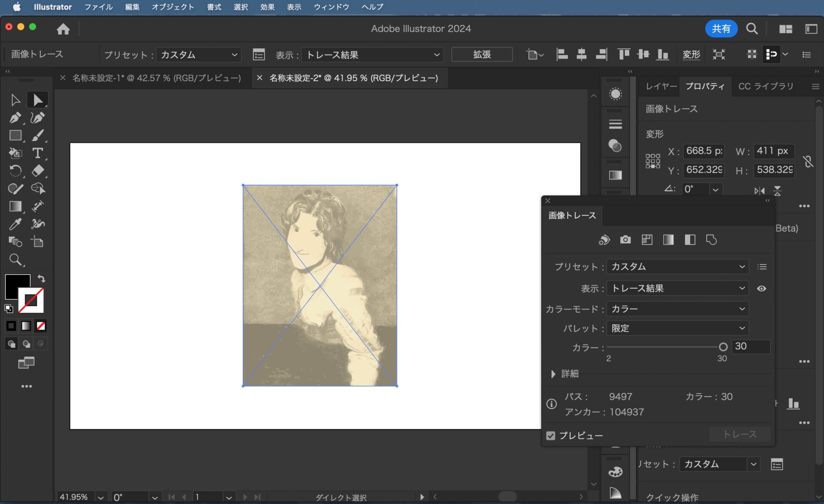The image size is (824, 504).
Task: Apply the Low Color trace preset icon
Action: pos(647,240)
